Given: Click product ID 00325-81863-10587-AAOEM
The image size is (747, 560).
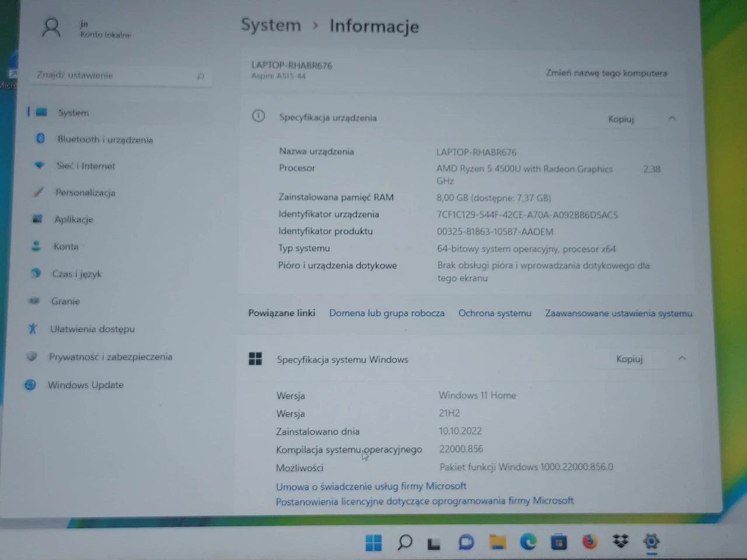Looking at the screenshot, I should pyautogui.click(x=495, y=232).
